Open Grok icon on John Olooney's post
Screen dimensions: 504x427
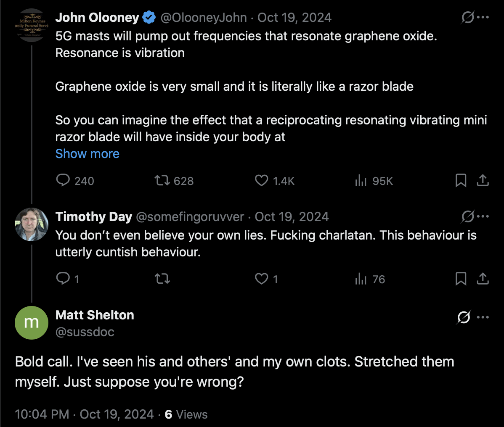coord(467,18)
